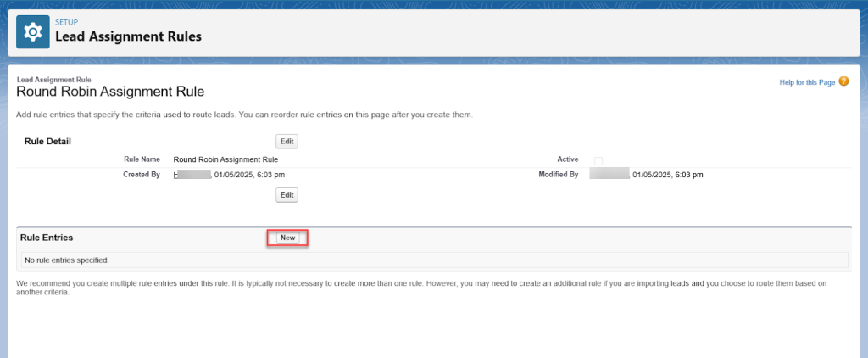Image resolution: width=868 pixels, height=358 pixels.
Task: Toggle the Active checkbox
Action: coord(598,159)
